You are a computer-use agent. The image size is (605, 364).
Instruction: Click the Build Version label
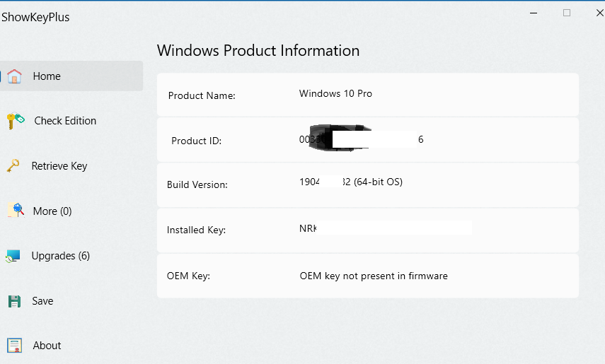(197, 184)
